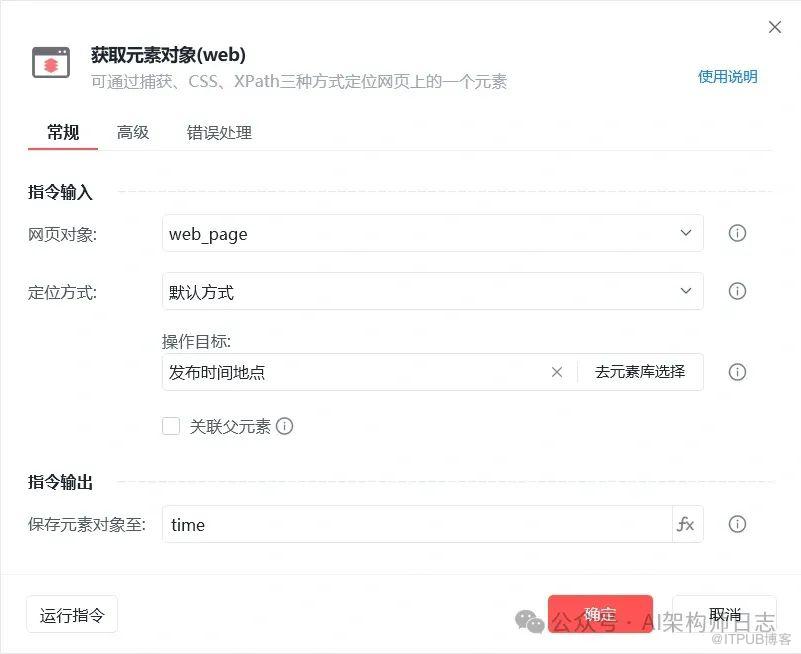Screen dimensions: 801x654
Task: Open the fx expression editor
Action: 686,524
